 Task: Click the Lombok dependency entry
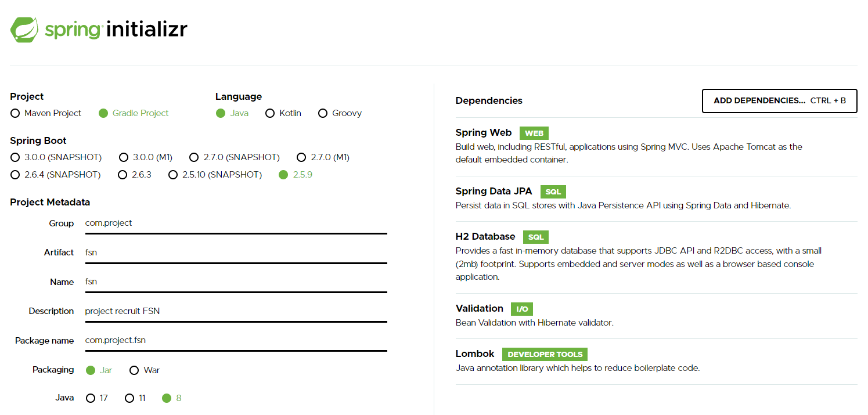pyautogui.click(x=474, y=353)
